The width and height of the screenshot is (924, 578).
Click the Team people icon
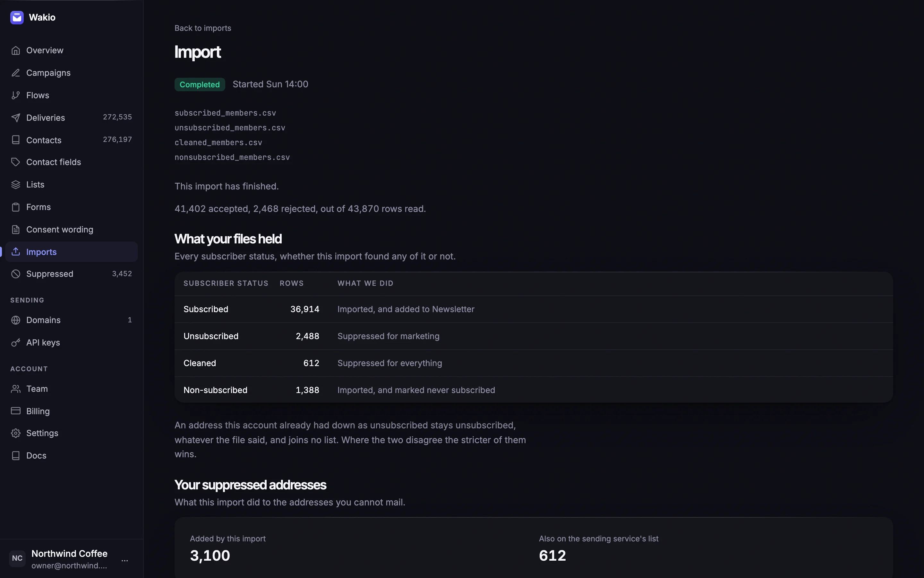click(16, 389)
